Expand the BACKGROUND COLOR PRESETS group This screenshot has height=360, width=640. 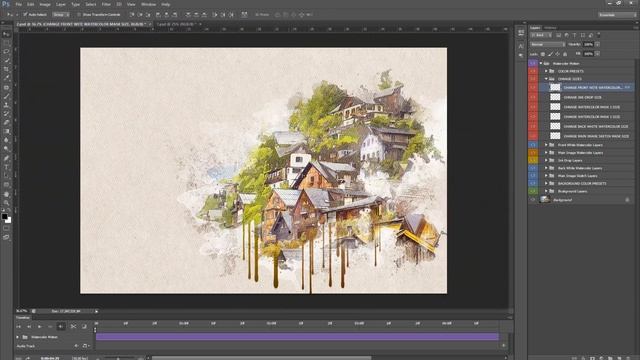tap(546, 183)
